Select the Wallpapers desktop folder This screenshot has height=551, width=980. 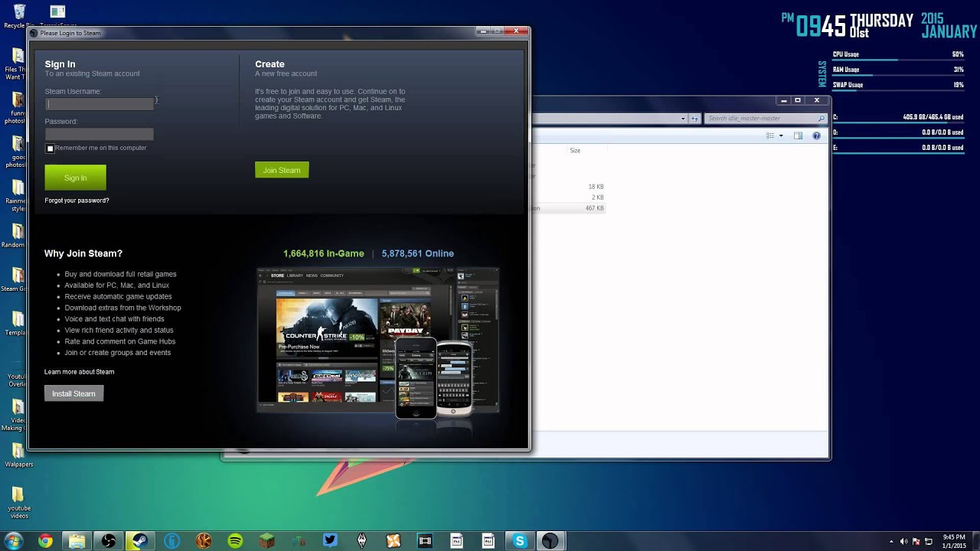(x=18, y=453)
